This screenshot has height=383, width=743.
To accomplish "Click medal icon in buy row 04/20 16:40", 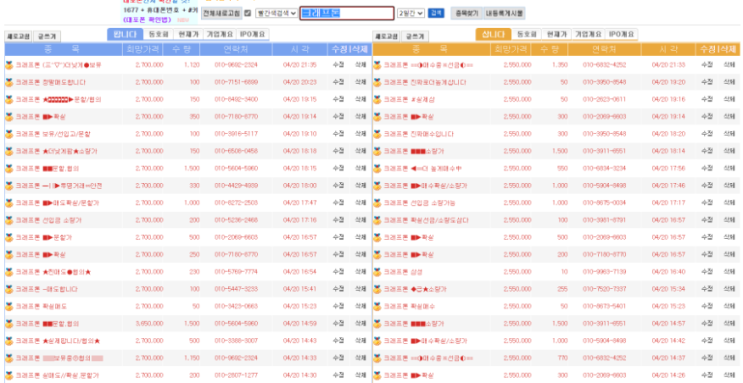I will [377, 272].
